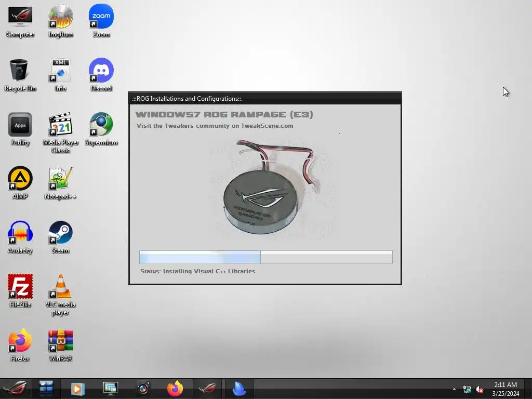The height and width of the screenshot is (399, 532).
Task: Click the Show Desktop strip
Action: [x=528, y=389]
